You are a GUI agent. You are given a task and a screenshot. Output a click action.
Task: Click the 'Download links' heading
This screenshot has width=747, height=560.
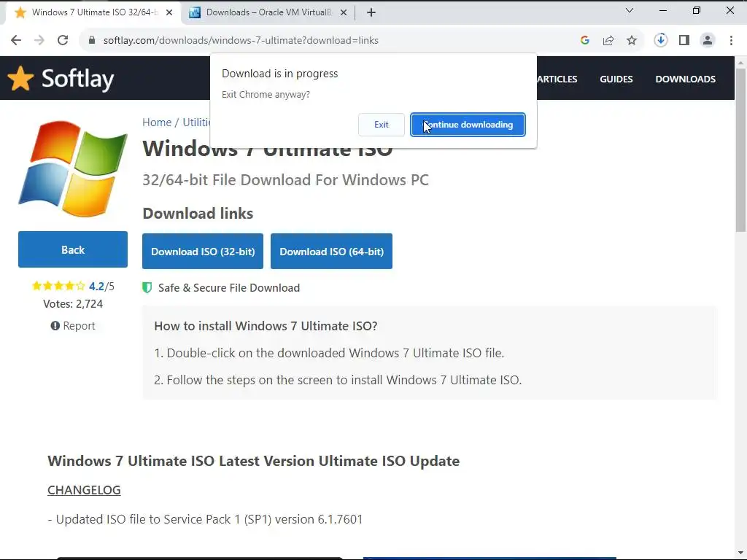coord(198,214)
